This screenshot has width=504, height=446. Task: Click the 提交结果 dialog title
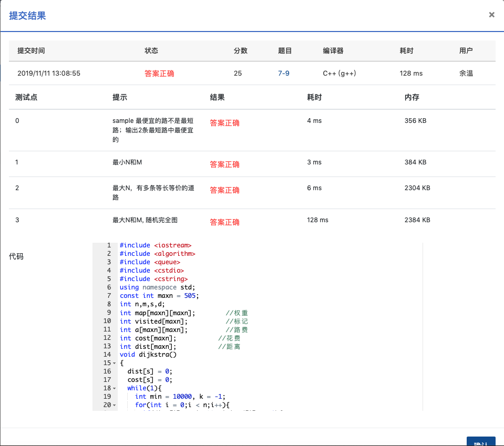click(x=27, y=16)
